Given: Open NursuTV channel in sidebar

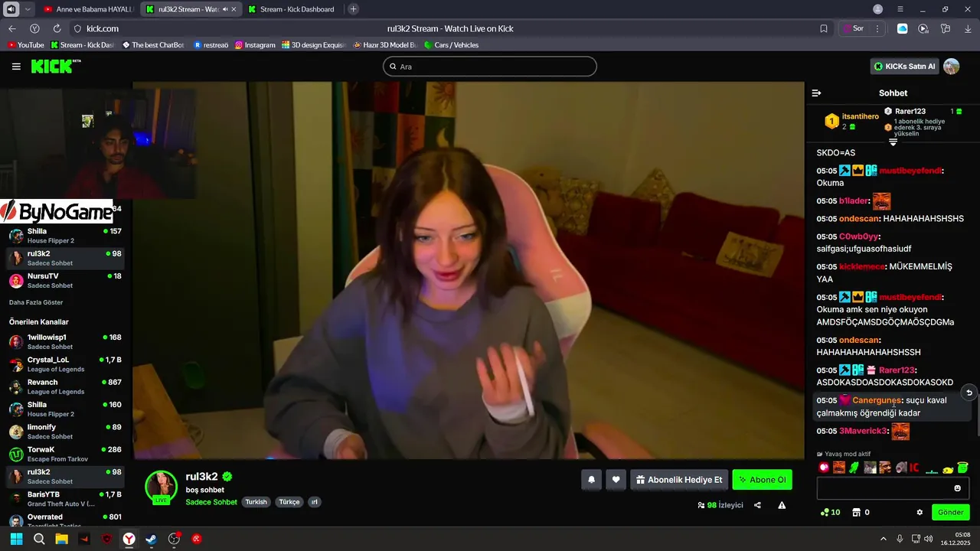Looking at the screenshot, I should click(x=66, y=280).
